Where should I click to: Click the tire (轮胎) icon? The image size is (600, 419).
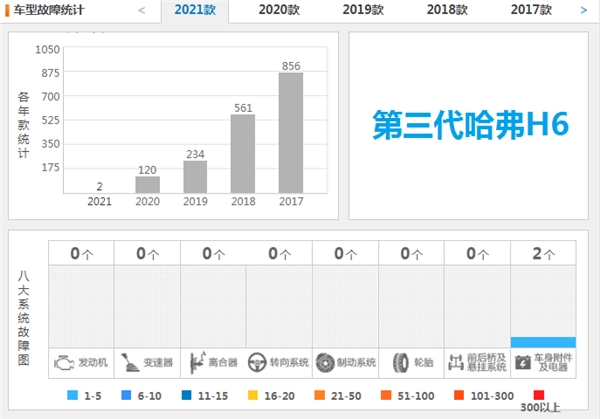(x=401, y=362)
